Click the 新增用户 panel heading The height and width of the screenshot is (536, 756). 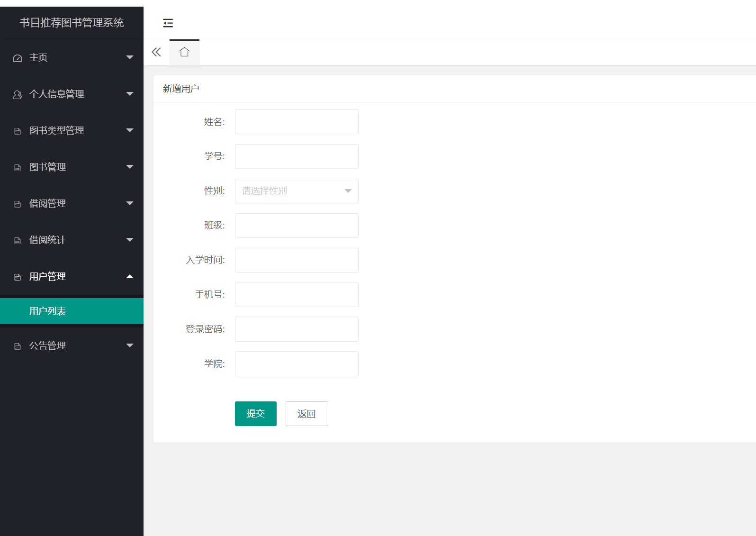[x=181, y=89]
